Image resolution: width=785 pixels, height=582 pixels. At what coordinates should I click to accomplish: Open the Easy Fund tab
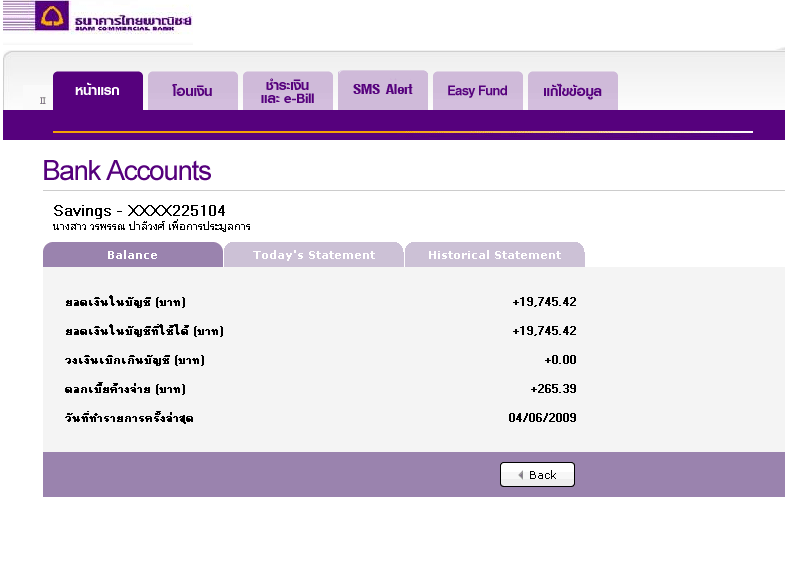(x=478, y=91)
